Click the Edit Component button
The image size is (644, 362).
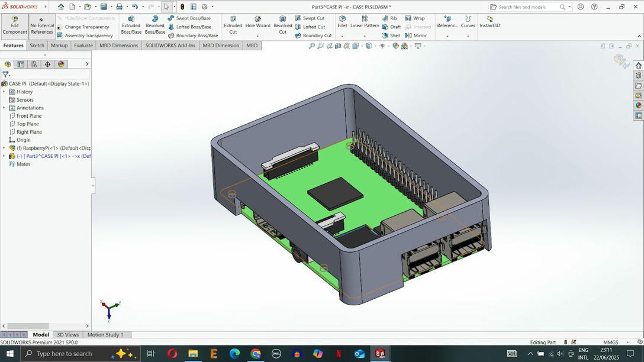pyautogui.click(x=14, y=25)
